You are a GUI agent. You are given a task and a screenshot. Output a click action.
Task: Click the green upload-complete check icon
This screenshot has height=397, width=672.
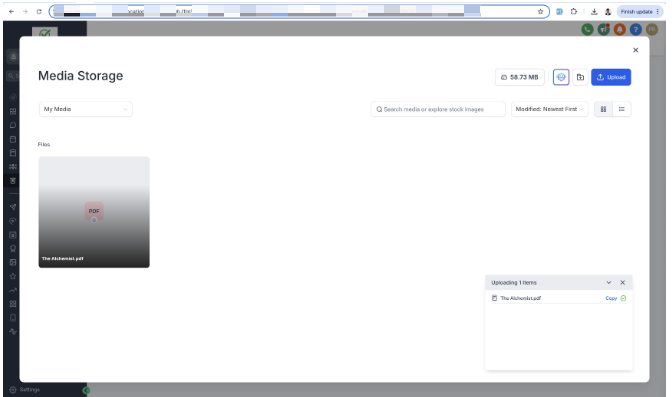pos(623,298)
